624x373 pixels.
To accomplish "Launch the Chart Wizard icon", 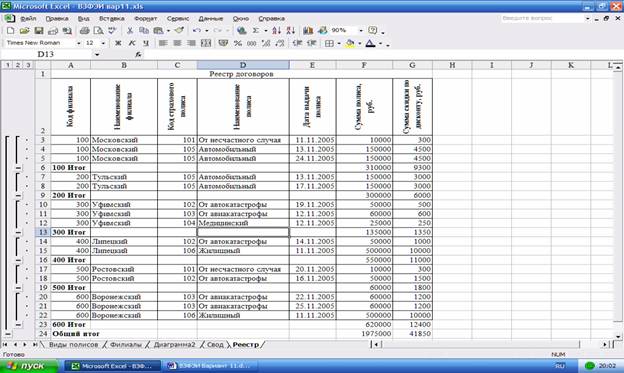I will 308,31.
